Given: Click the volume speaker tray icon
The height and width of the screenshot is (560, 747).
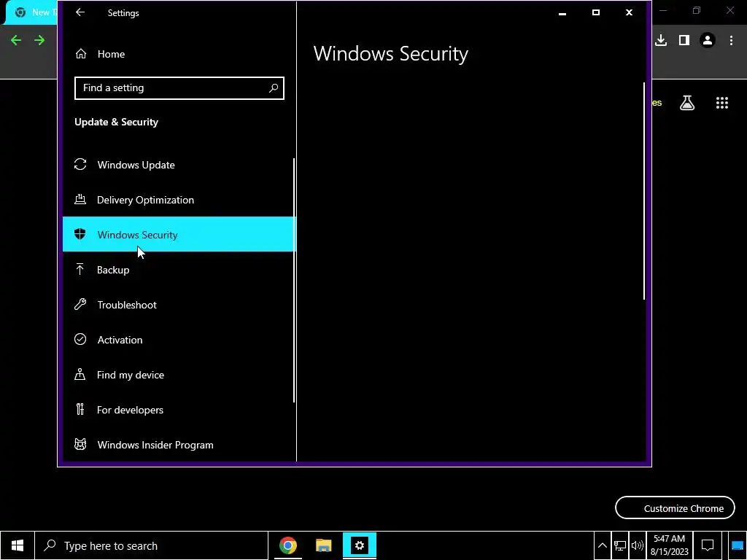Looking at the screenshot, I should [x=637, y=545].
